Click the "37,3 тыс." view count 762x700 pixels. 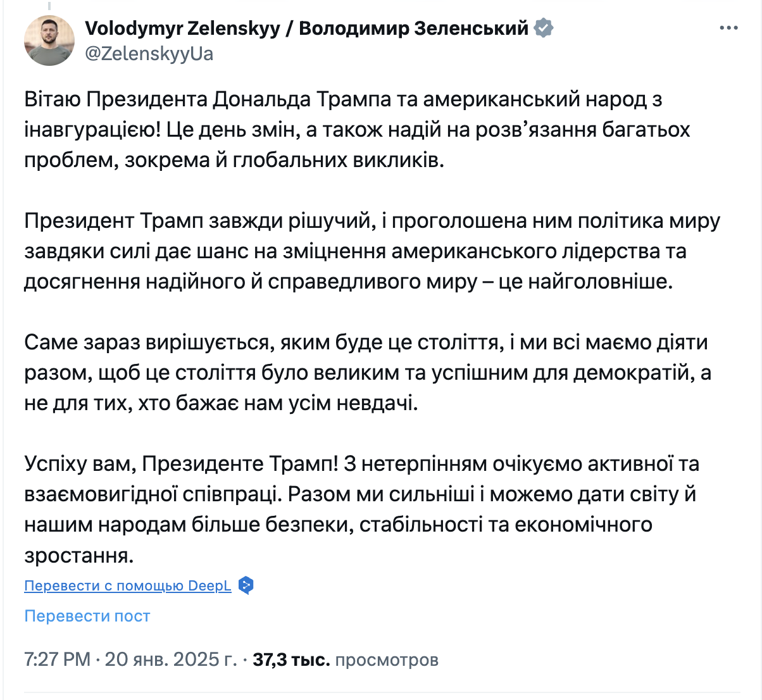click(x=291, y=659)
